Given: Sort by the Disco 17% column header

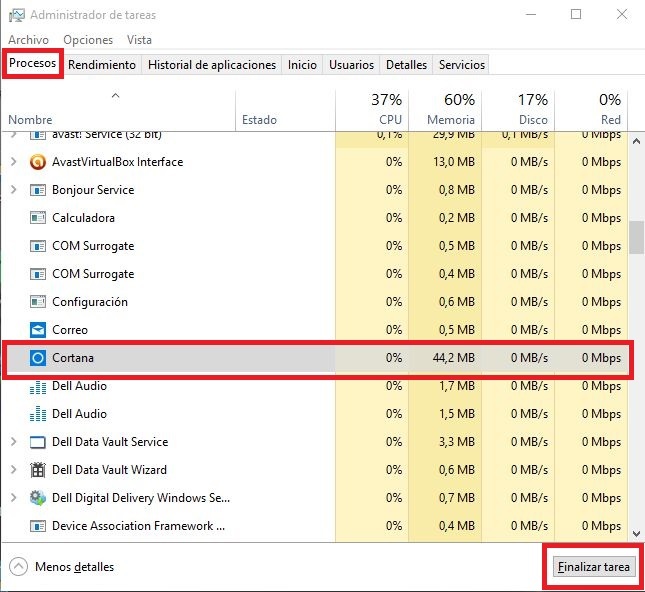Looking at the screenshot, I should point(518,110).
